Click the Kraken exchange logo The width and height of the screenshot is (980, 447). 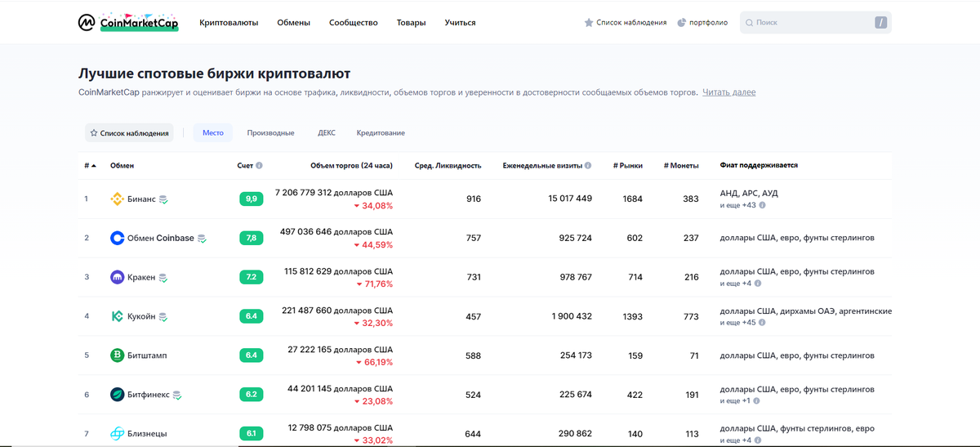pos(117,277)
